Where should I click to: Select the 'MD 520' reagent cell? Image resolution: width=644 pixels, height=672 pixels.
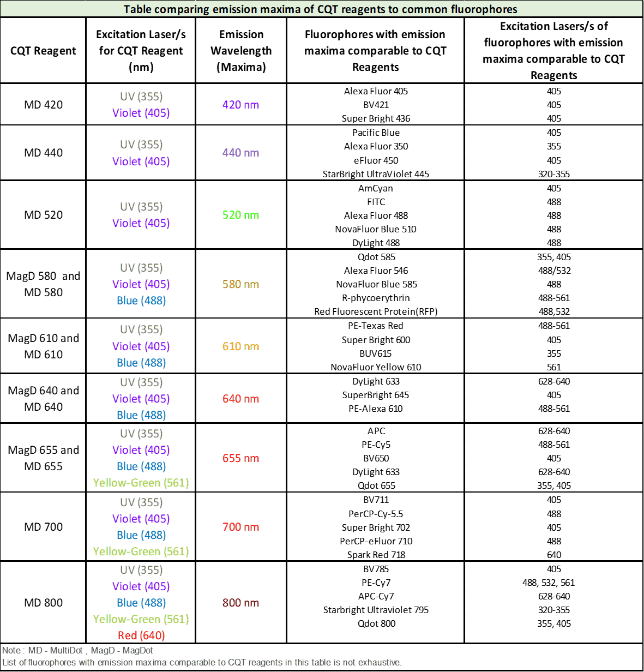[43, 215]
